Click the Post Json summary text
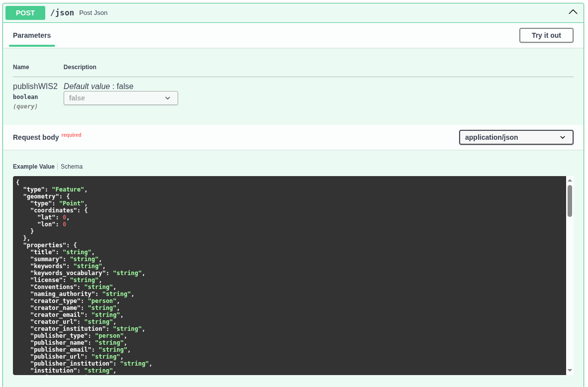 pos(94,13)
